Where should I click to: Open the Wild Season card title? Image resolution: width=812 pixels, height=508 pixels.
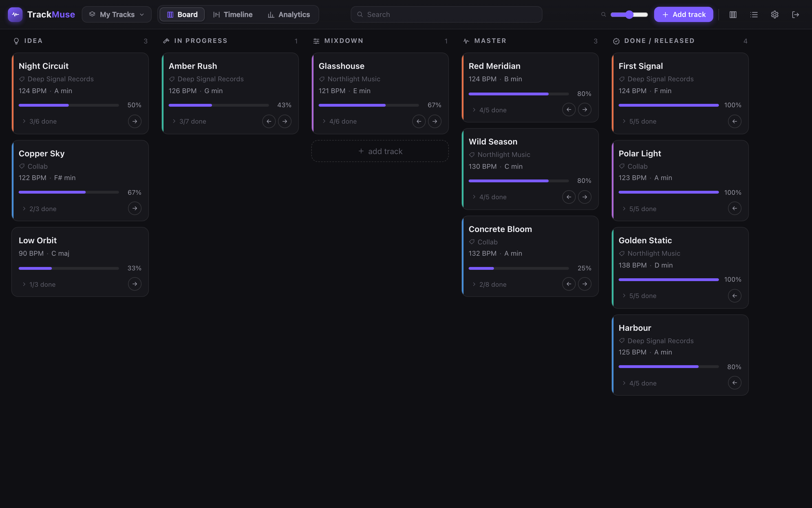493,141
